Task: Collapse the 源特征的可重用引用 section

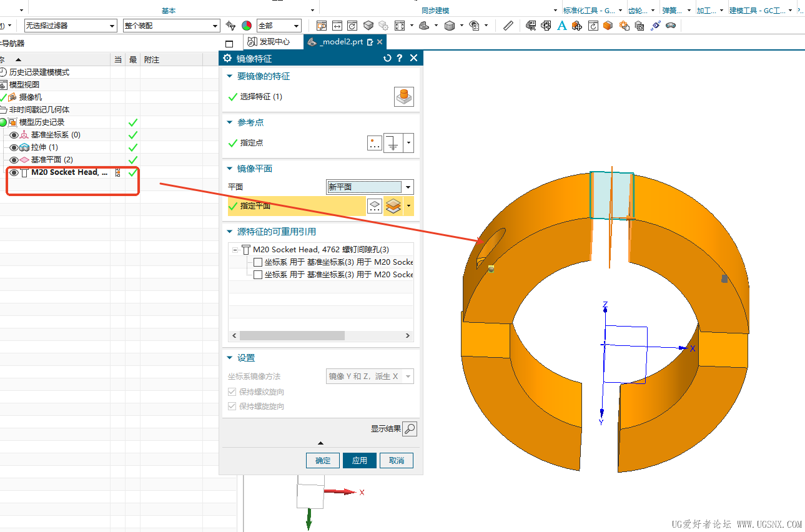Action: 229,232
